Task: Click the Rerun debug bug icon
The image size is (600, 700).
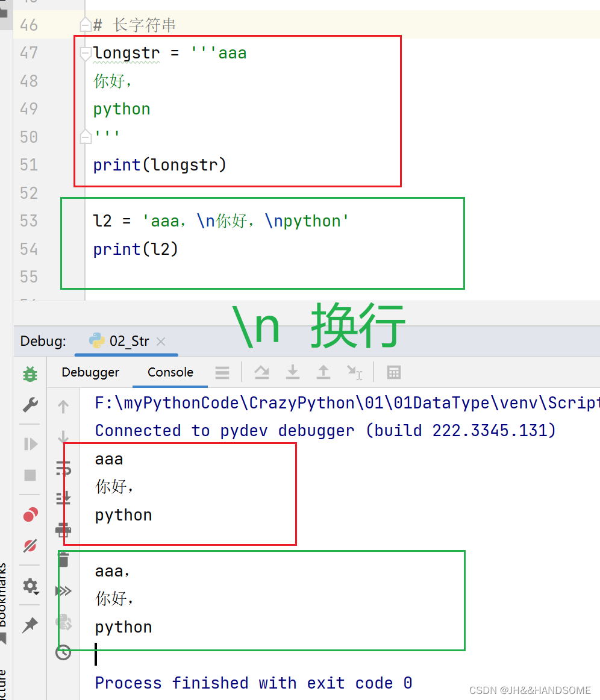Action: [x=30, y=373]
